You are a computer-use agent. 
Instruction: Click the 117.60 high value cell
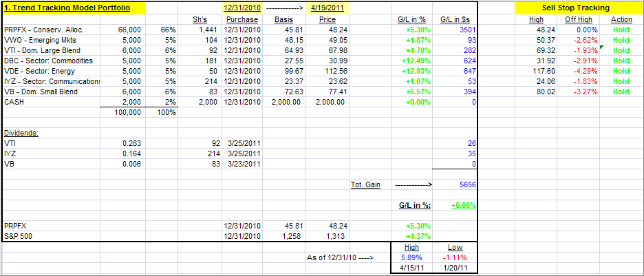(536, 71)
